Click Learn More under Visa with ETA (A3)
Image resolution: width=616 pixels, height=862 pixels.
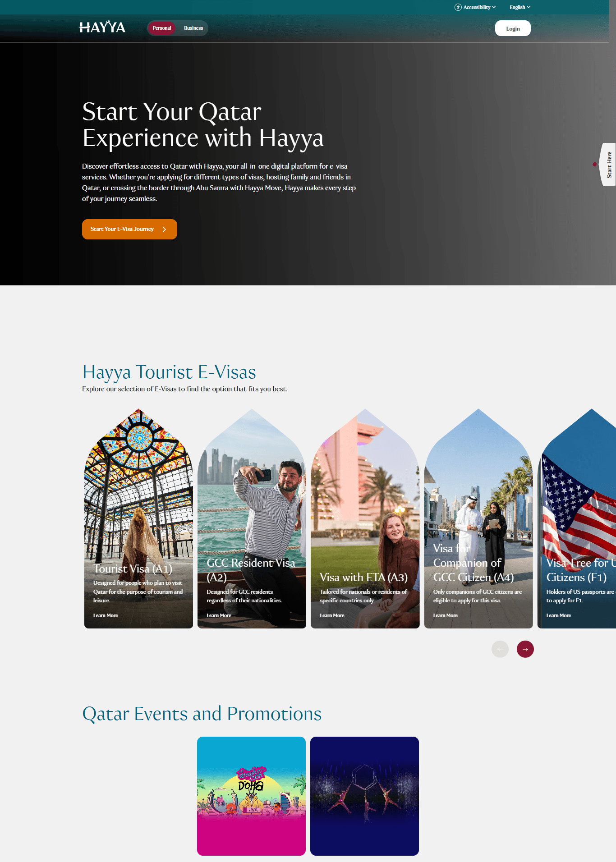click(332, 615)
